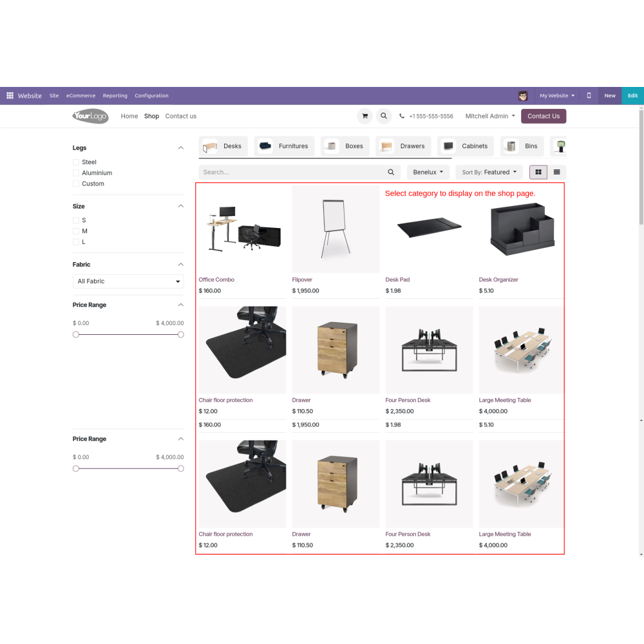The image size is (644, 644).
Task: Click second Price Range maximum slider handle
Action: click(x=181, y=469)
